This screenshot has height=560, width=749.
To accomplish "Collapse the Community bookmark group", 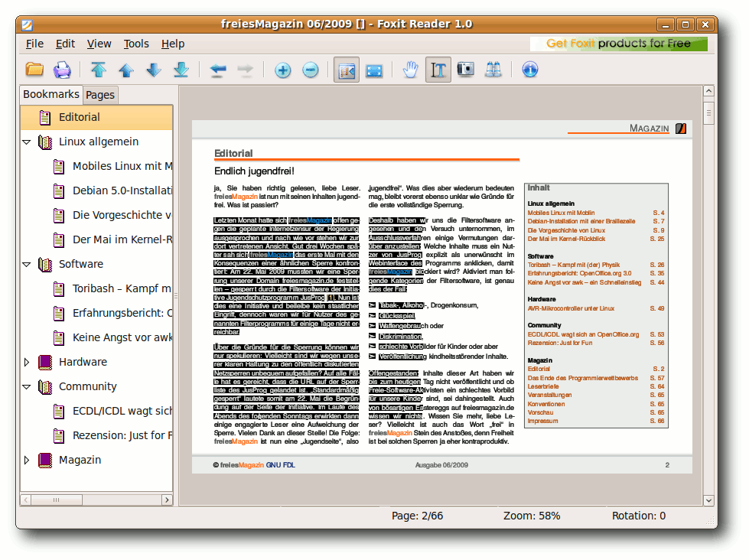I will pos(27,386).
